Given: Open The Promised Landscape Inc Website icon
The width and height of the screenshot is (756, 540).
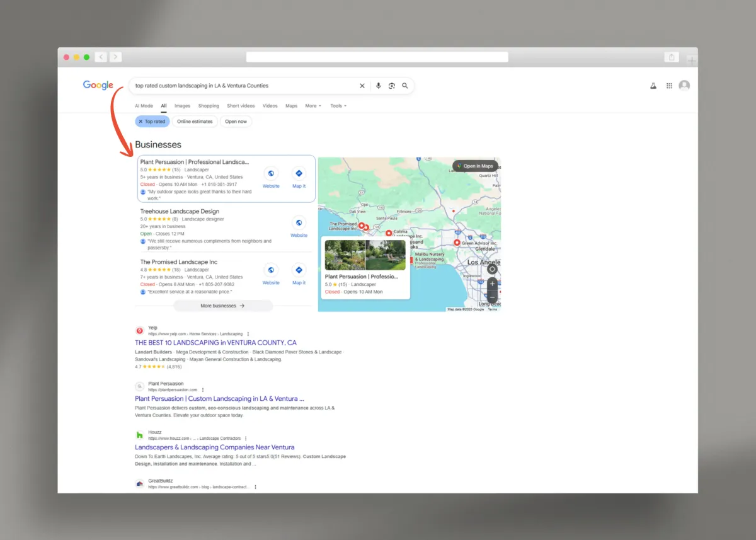Looking at the screenshot, I should [x=271, y=270].
